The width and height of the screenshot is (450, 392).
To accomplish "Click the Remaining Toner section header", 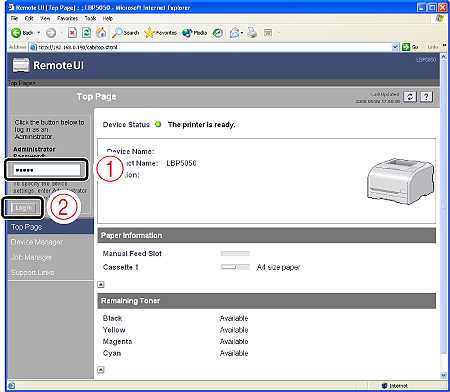I will 267,301.
